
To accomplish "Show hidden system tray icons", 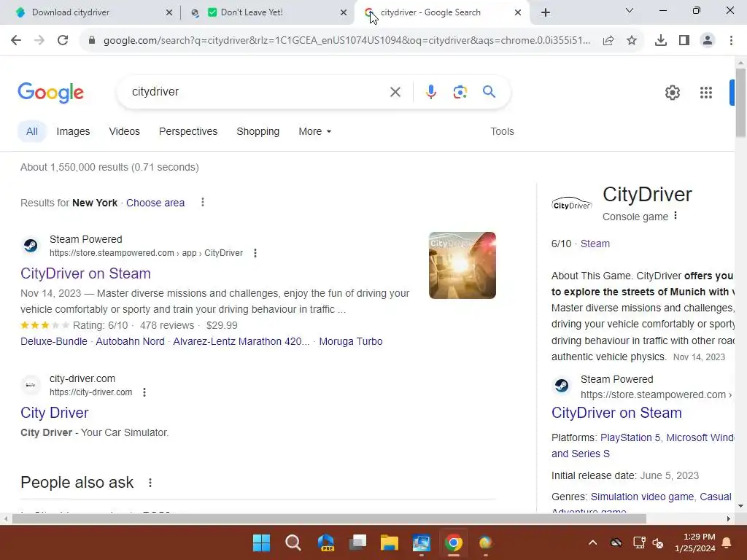I will click(592, 542).
